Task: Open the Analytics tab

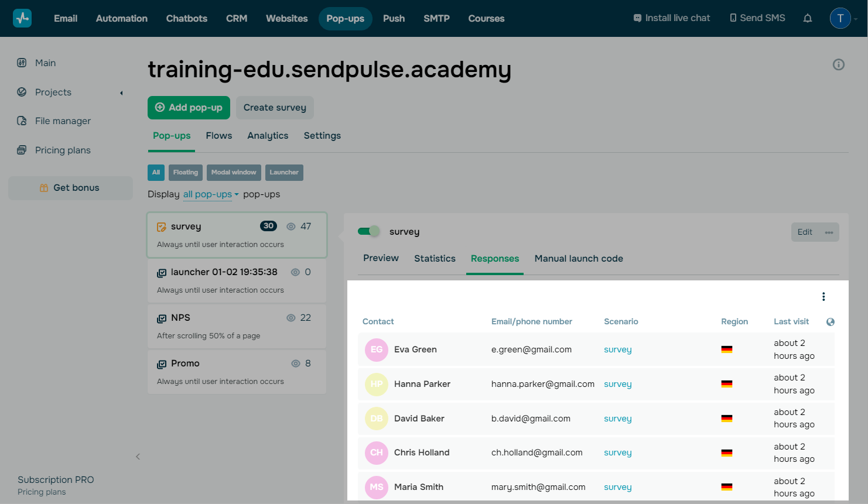Action: coord(268,136)
